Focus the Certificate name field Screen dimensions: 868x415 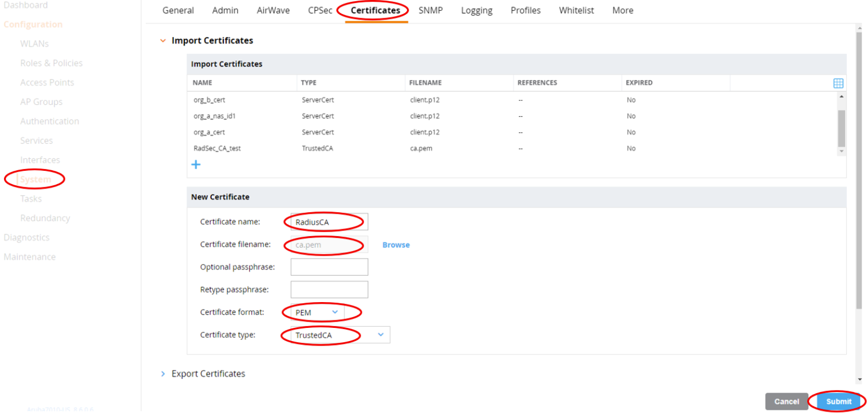click(x=329, y=222)
